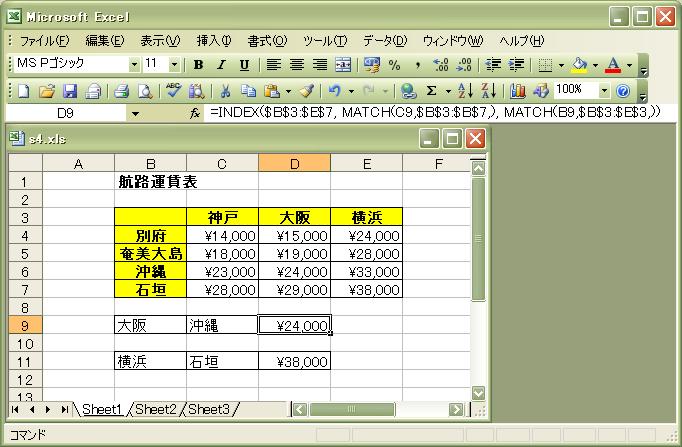Switch to the Sheet2 tab

[x=156, y=410]
